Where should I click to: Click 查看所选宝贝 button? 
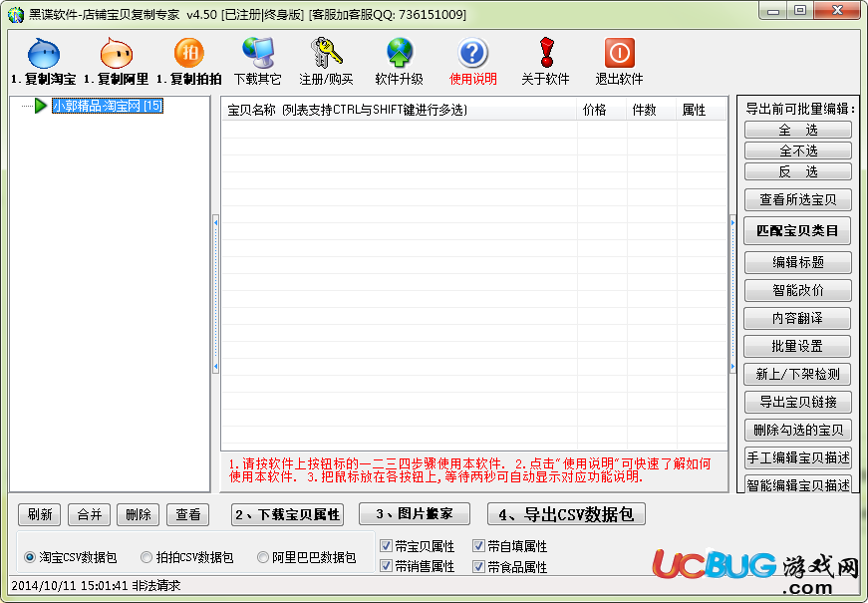[797, 200]
